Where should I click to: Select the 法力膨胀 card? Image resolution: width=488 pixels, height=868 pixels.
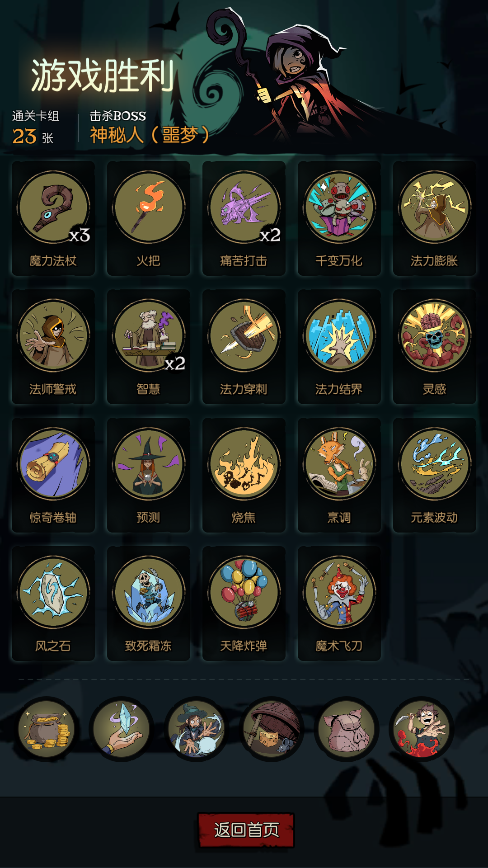pos(435,218)
